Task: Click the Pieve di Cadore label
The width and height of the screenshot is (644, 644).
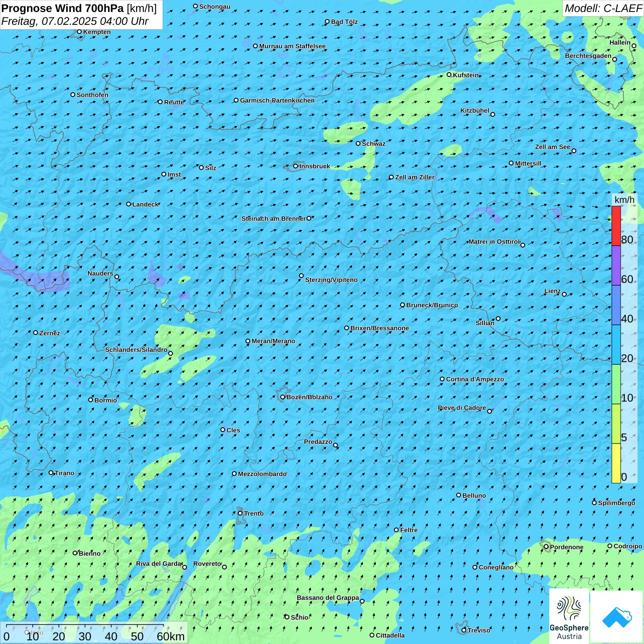Action: point(462,408)
